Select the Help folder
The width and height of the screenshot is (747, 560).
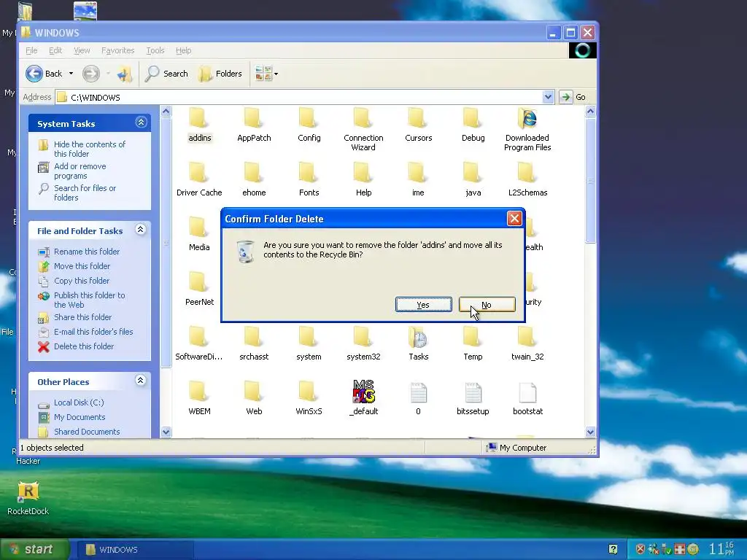coord(363,179)
